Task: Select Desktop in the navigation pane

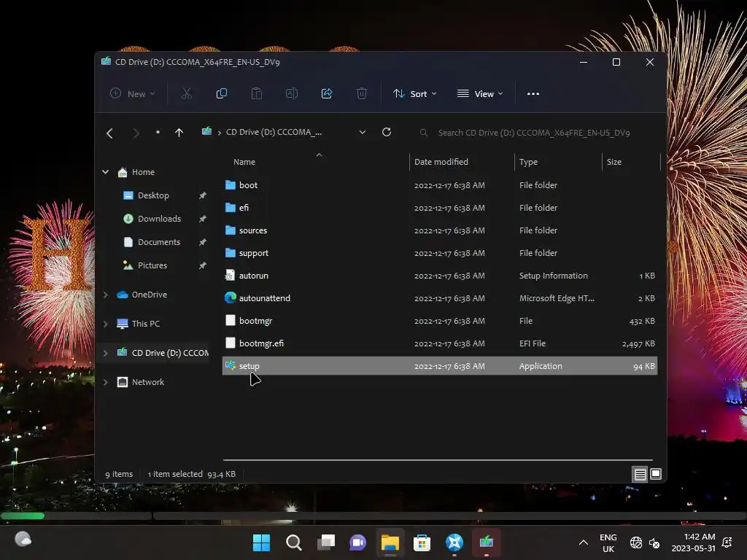Action: tap(153, 195)
